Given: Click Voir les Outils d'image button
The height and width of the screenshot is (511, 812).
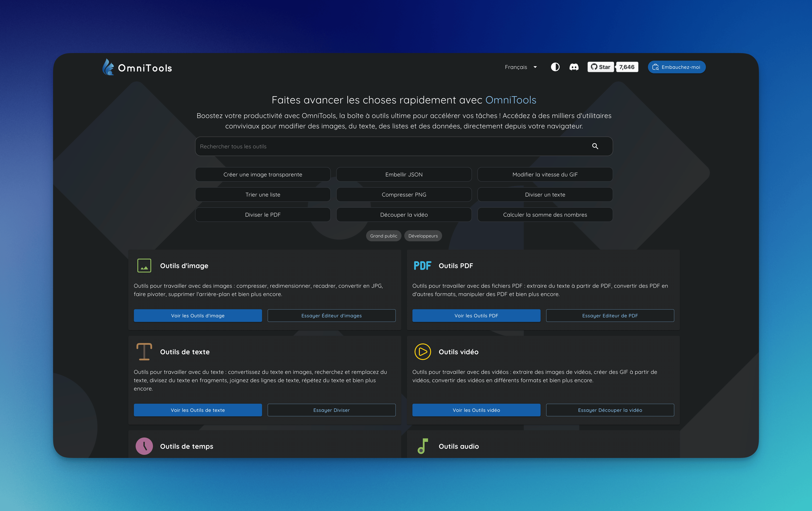Looking at the screenshot, I should [x=198, y=315].
